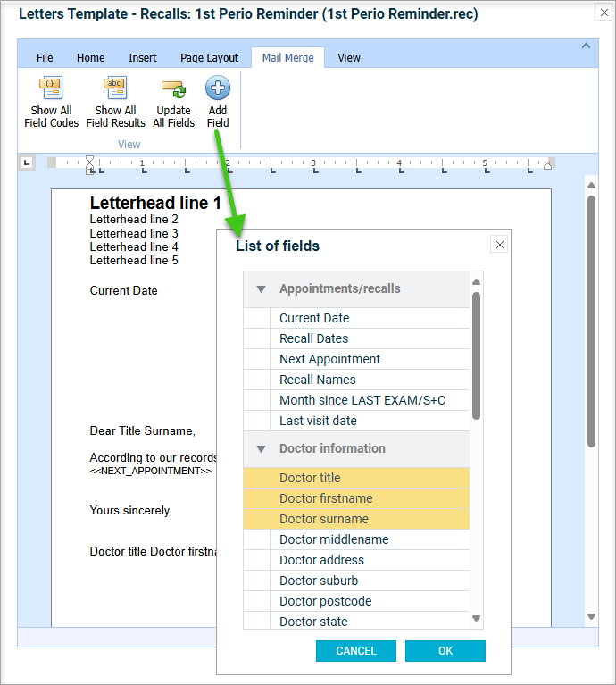Close the Letters Template window
The height and width of the screenshot is (685, 616).
[604, 13]
